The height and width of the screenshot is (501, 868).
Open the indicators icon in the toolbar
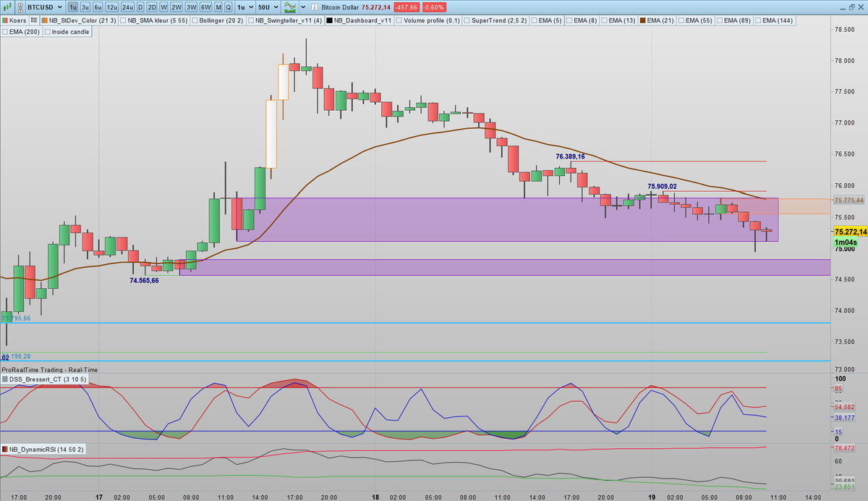[289, 7]
